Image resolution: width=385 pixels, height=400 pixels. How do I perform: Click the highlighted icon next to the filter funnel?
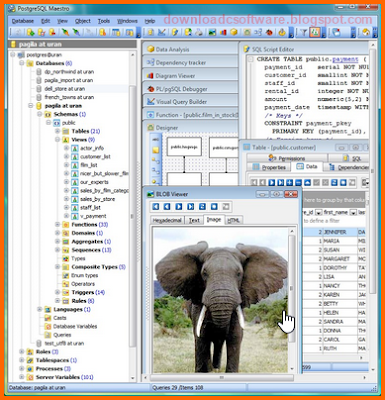coord(315,32)
